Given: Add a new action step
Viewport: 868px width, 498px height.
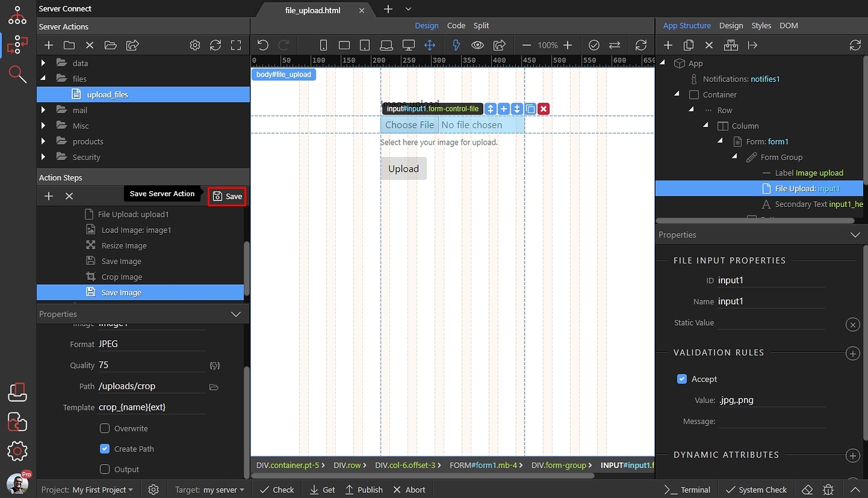Looking at the screenshot, I should pyautogui.click(x=48, y=196).
